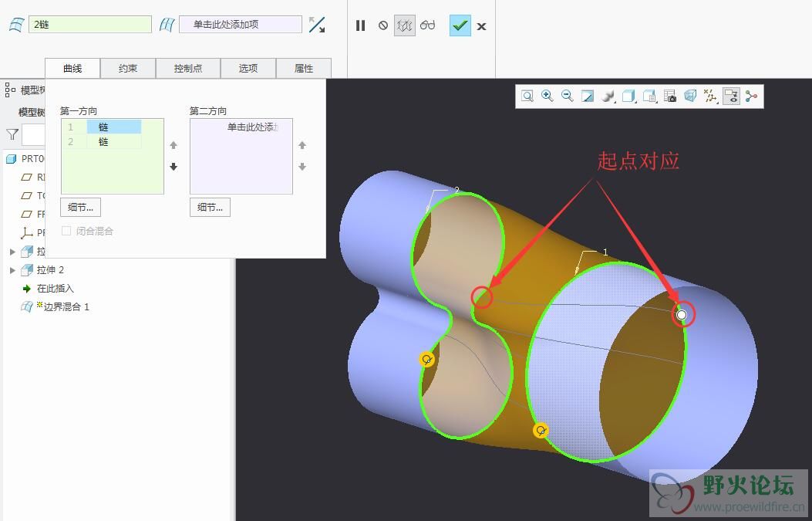Click the model tree panel icon
Image resolution: width=812 pixels, height=521 pixels.
click(10, 90)
